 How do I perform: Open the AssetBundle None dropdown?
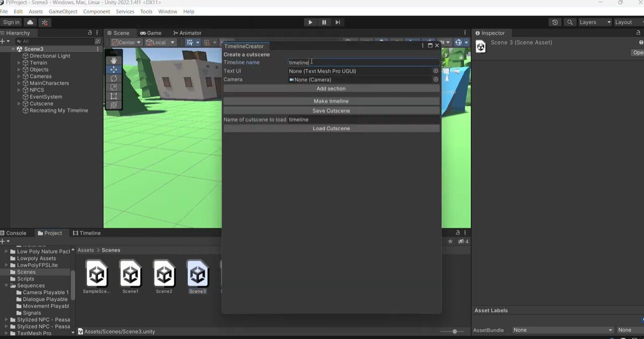point(563,330)
